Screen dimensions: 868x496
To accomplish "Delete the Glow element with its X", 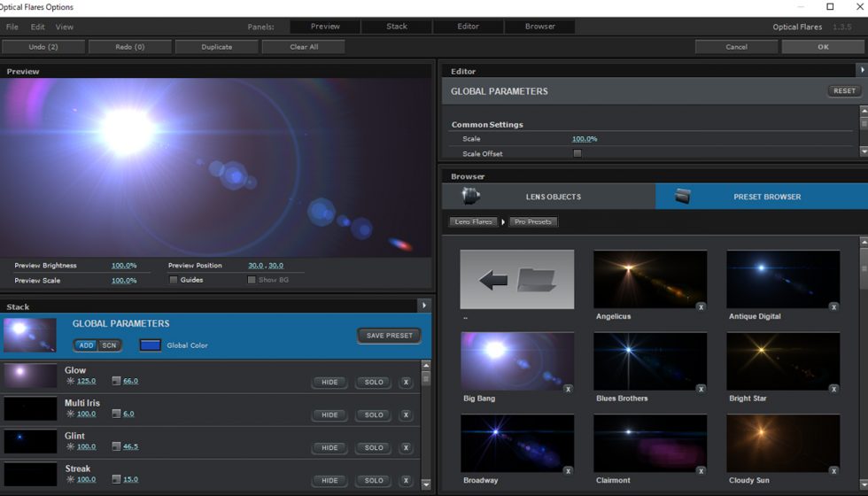I will pos(406,383).
